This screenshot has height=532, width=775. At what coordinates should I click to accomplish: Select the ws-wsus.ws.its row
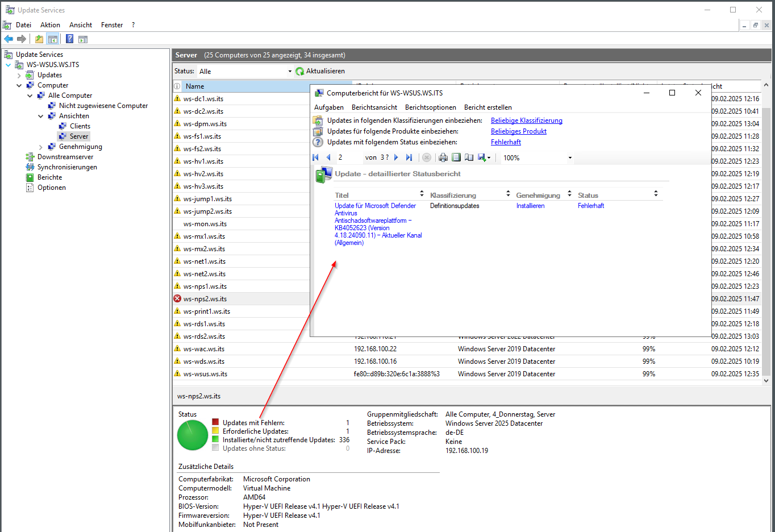pyautogui.click(x=467, y=374)
